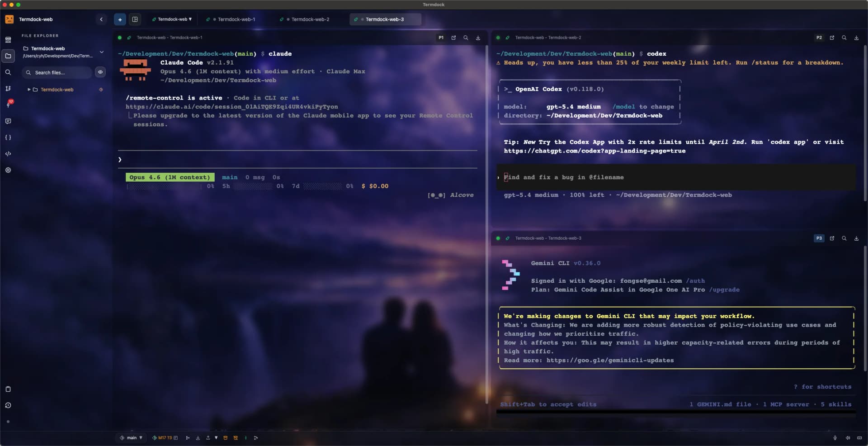Switch to the Termdock-web-2 tab

[311, 19]
